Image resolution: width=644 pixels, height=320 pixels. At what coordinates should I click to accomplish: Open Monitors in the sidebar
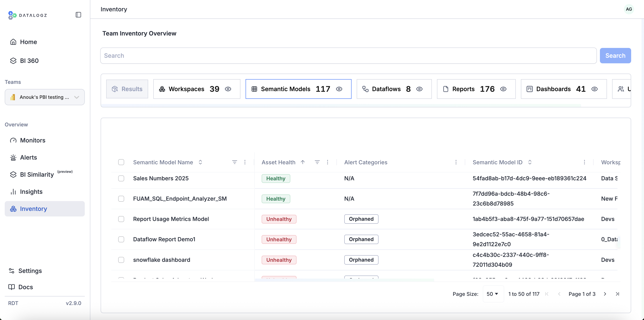pos(33,140)
